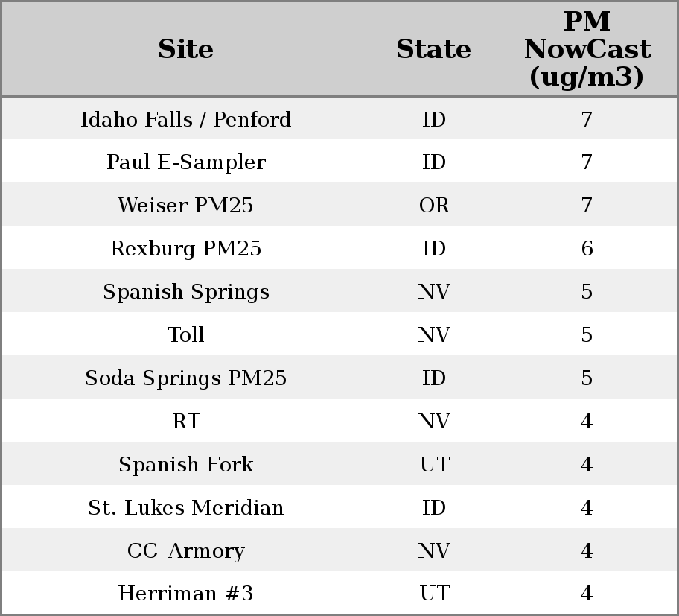This screenshot has height=616, width=679.
Task: Click the State column header
Action: [x=433, y=50]
